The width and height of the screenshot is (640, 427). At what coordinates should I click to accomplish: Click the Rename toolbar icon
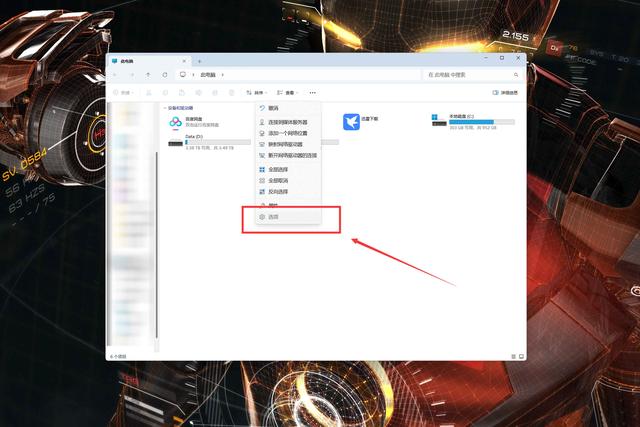[x=198, y=93]
